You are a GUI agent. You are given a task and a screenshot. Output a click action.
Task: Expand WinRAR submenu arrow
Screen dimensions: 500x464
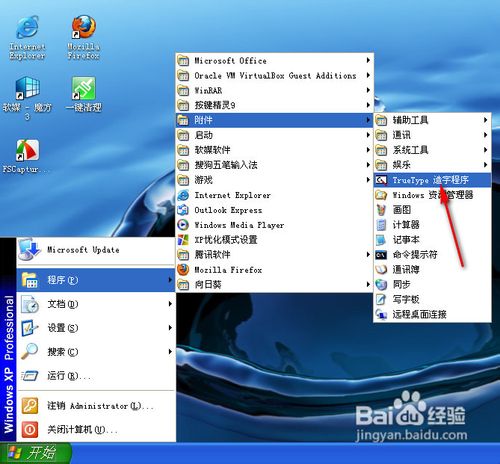pos(368,90)
